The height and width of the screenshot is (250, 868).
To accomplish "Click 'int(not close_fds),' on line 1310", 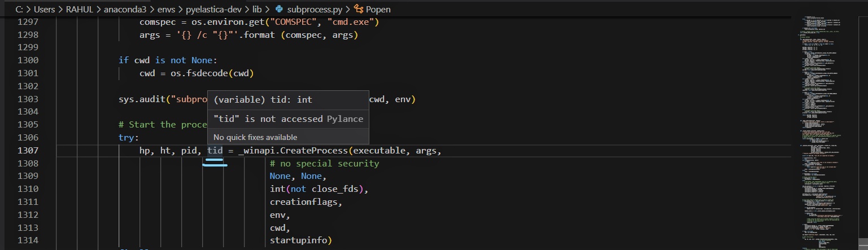I will 319,189.
